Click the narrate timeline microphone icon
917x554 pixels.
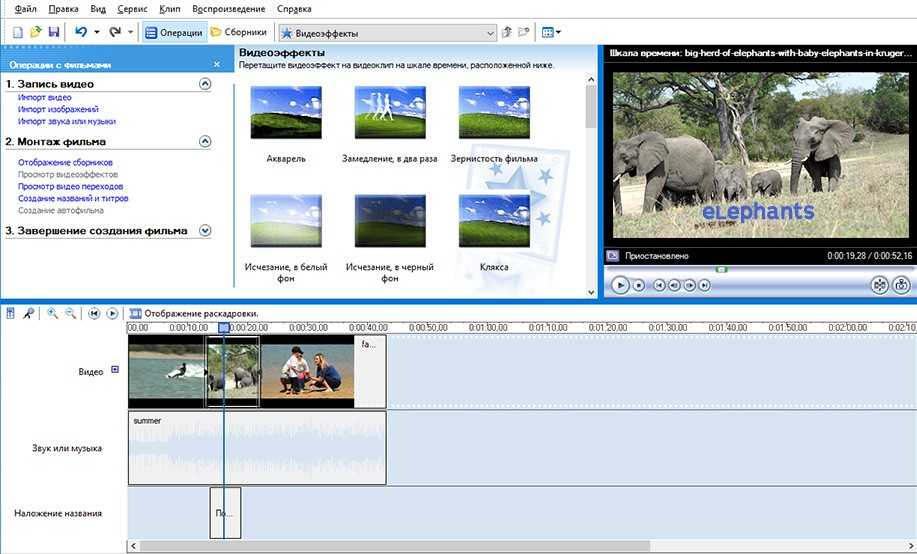[28, 314]
